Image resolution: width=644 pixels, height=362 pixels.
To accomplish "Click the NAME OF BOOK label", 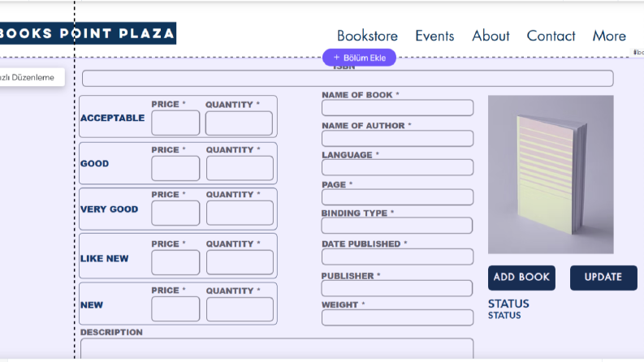I will coord(357,95).
